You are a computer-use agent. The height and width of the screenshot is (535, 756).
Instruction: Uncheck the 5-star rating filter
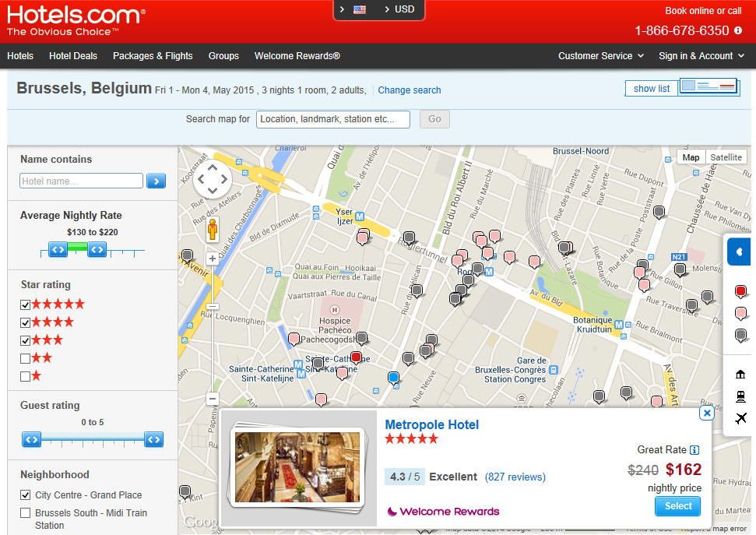click(x=26, y=305)
